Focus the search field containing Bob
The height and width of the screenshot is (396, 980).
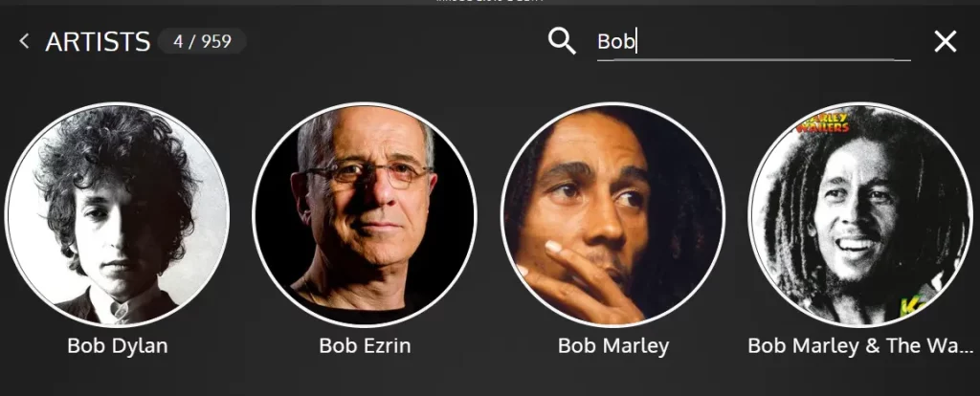pyautogui.click(x=754, y=42)
